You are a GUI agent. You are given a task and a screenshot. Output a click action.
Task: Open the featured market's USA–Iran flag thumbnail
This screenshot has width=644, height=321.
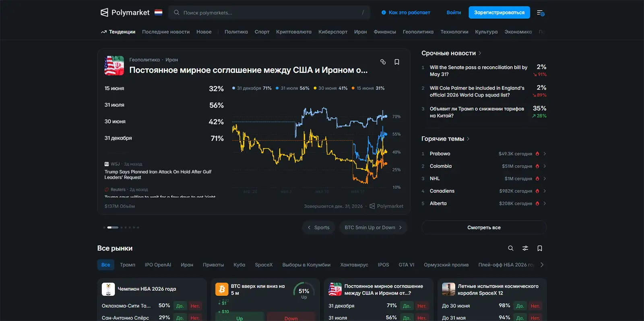click(114, 65)
